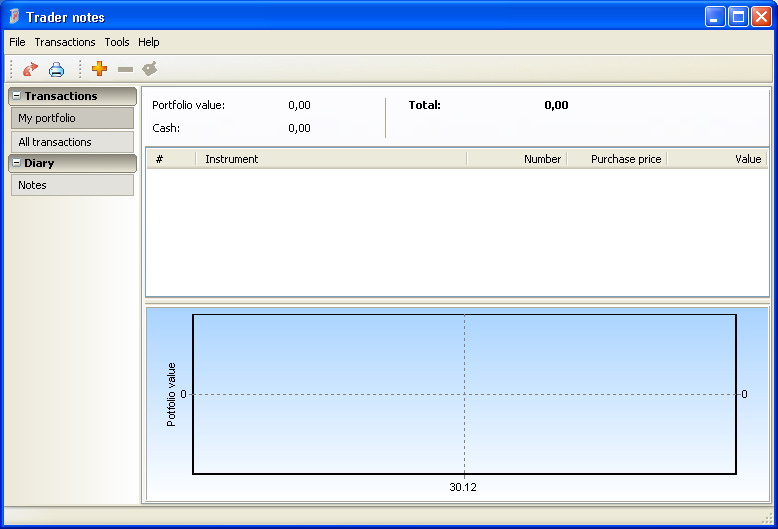Open the File menu
778x529 pixels.
tap(17, 42)
